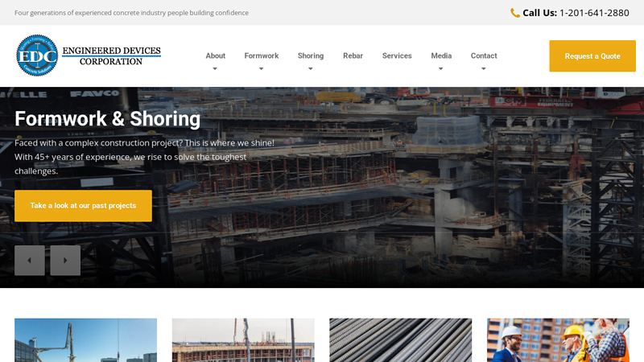Go to previous slide arrow
Image resolution: width=644 pixels, height=362 pixels.
coord(30,260)
